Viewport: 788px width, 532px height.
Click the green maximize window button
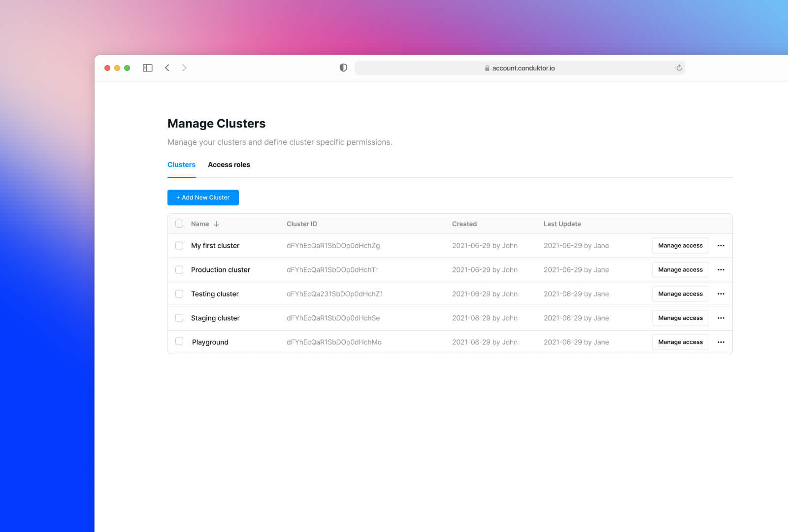pos(127,68)
